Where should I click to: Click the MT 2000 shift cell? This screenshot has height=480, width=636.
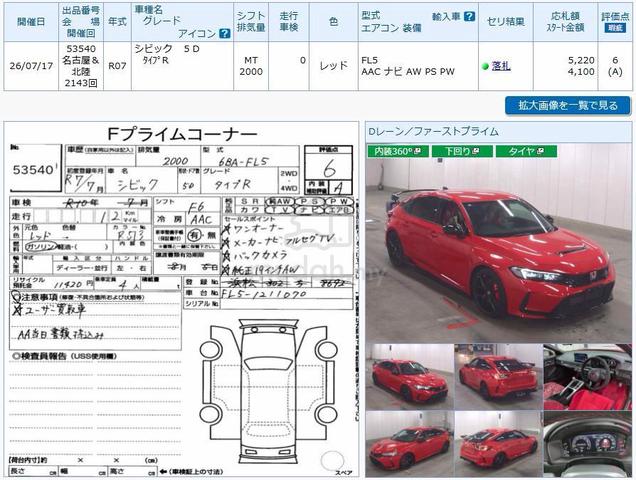(251, 66)
